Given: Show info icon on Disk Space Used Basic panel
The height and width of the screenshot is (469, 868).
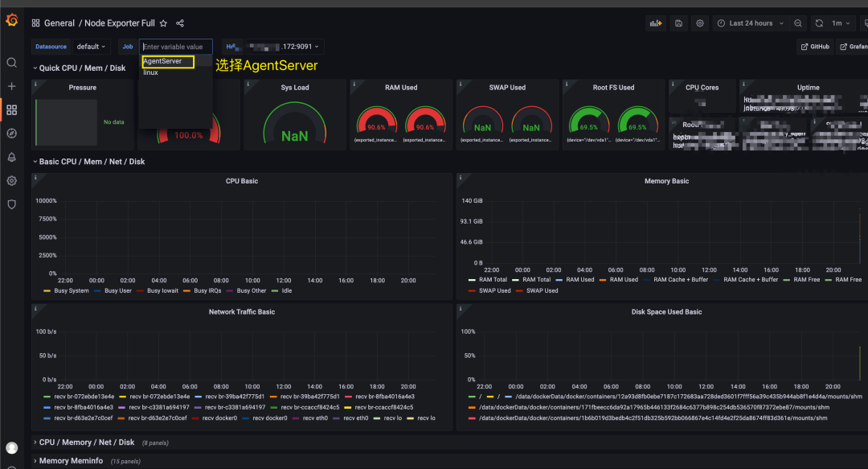Looking at the screenshot, I should point(461,309).
